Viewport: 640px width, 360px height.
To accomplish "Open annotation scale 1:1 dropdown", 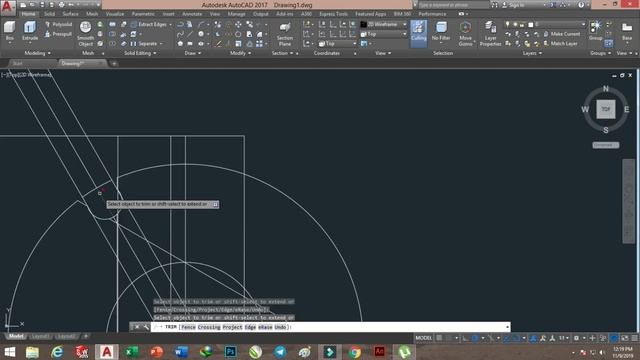I will (x=564, y=338).
